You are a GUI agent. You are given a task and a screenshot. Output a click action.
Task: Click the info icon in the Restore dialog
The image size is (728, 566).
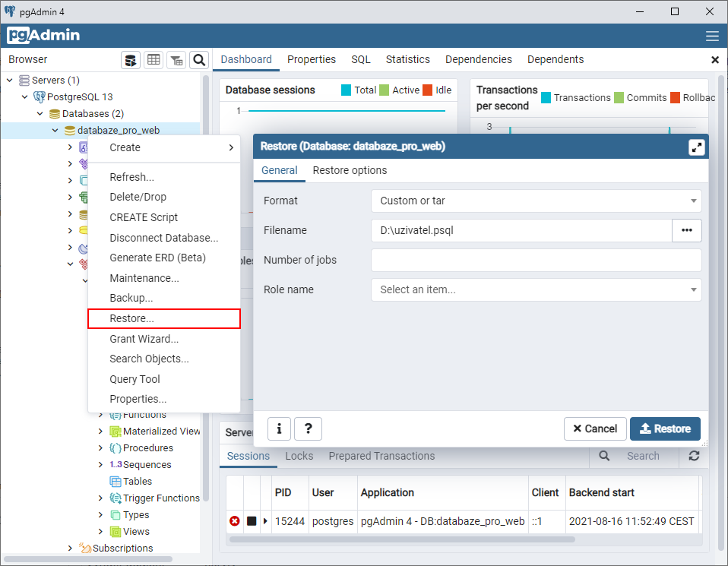pos(279,429)
